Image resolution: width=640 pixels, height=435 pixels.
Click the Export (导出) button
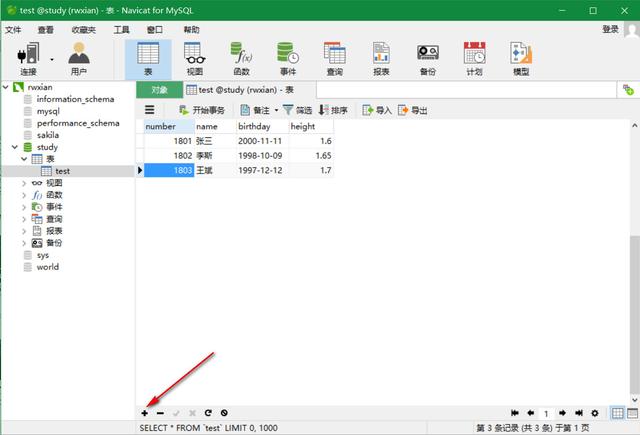(x=412, y=110)
